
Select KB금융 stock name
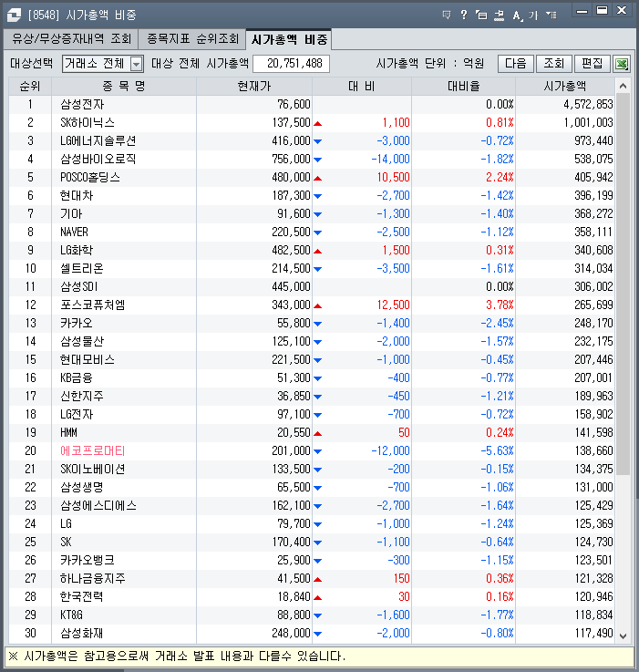coord(77,378)
